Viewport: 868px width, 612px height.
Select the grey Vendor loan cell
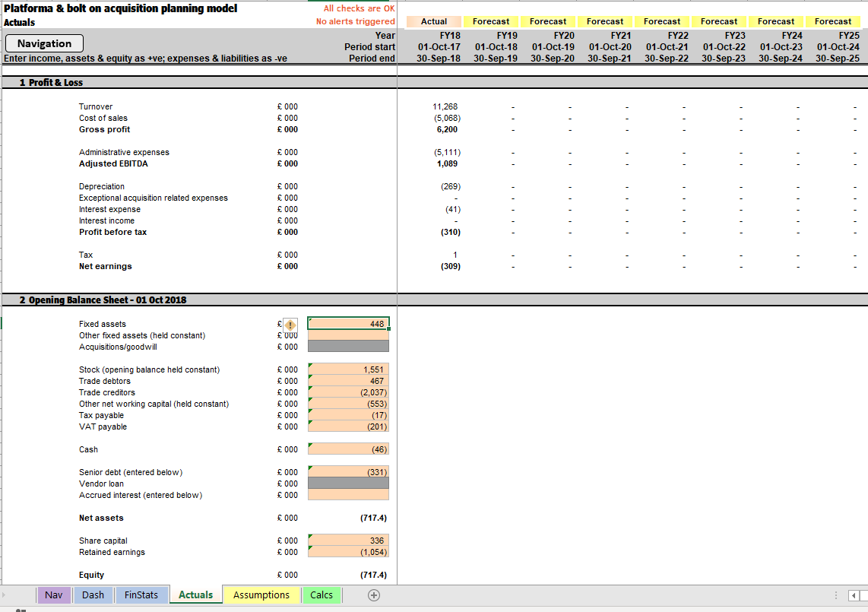[348, 483]
